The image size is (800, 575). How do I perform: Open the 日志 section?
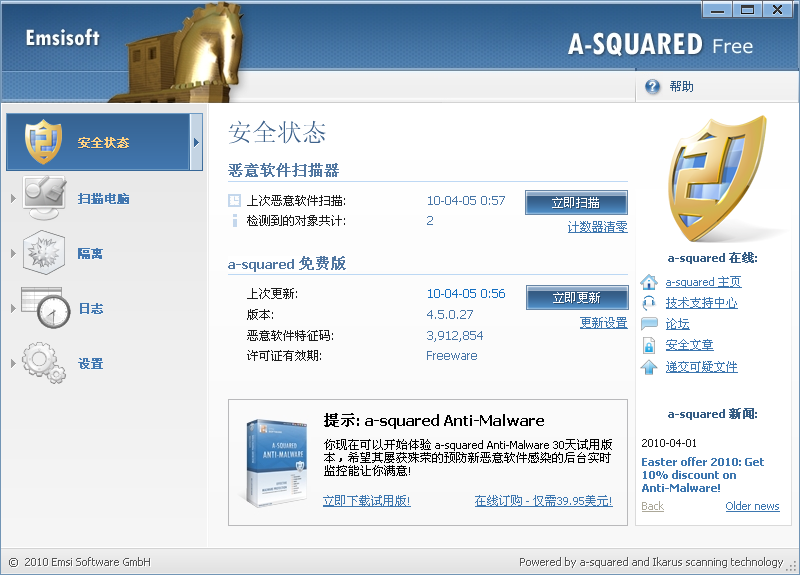pos(91,308)
